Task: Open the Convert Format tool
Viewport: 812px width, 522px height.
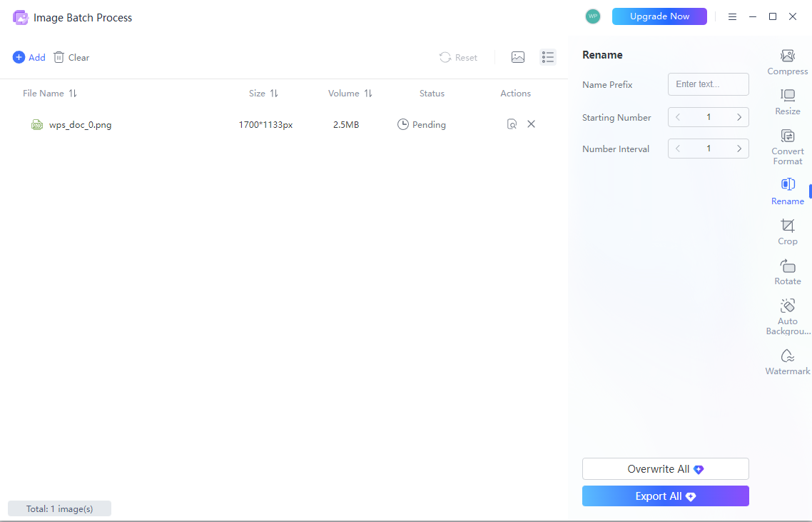Action: point(787,147)
